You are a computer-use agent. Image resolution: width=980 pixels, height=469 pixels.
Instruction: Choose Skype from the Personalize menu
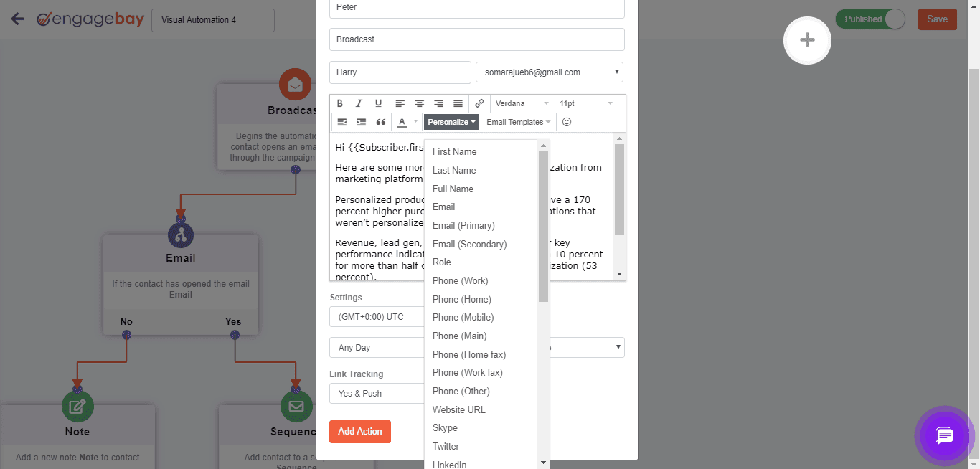(x=446, y=427)
